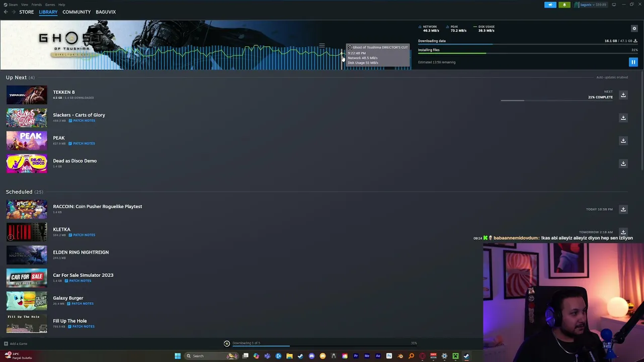Open PEAK game thumbnail
Image resolution: width=644 pixels, height=362 pixels.
tap(27, 141)
